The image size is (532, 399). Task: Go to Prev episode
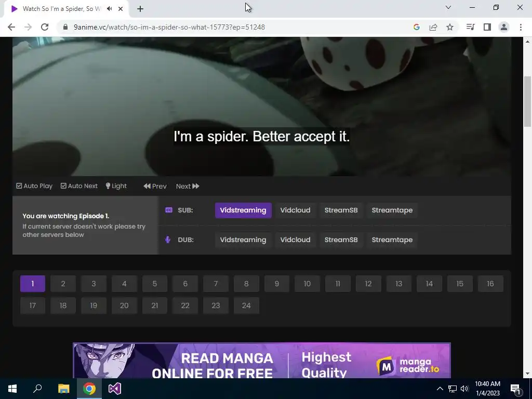pyautogui.click(x=155, y=186)
